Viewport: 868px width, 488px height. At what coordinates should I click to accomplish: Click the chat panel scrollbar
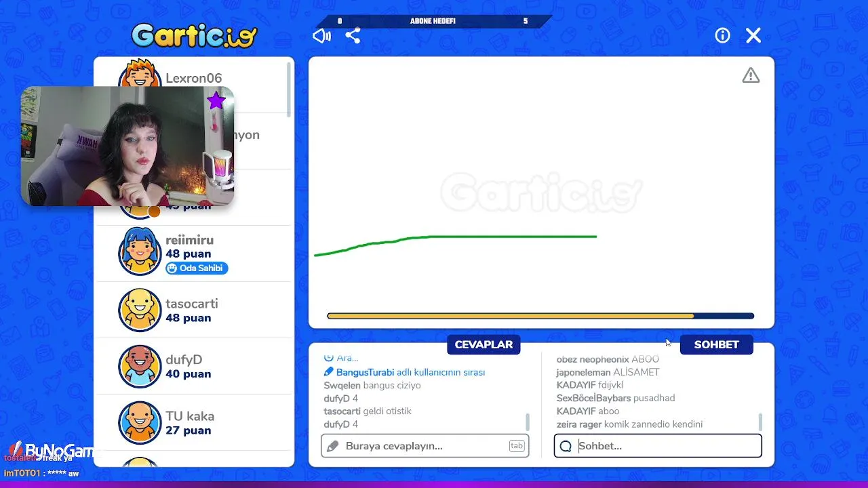click(760, 422)
